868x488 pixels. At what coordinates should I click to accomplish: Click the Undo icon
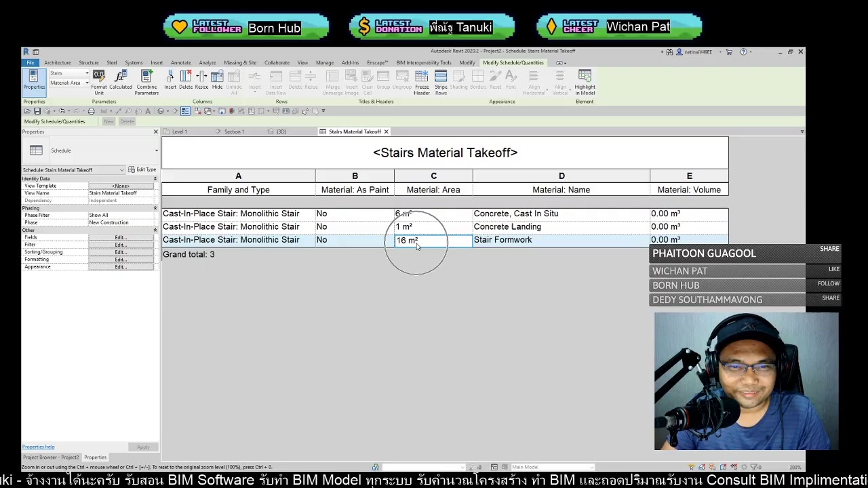click(x=62, y=111)
